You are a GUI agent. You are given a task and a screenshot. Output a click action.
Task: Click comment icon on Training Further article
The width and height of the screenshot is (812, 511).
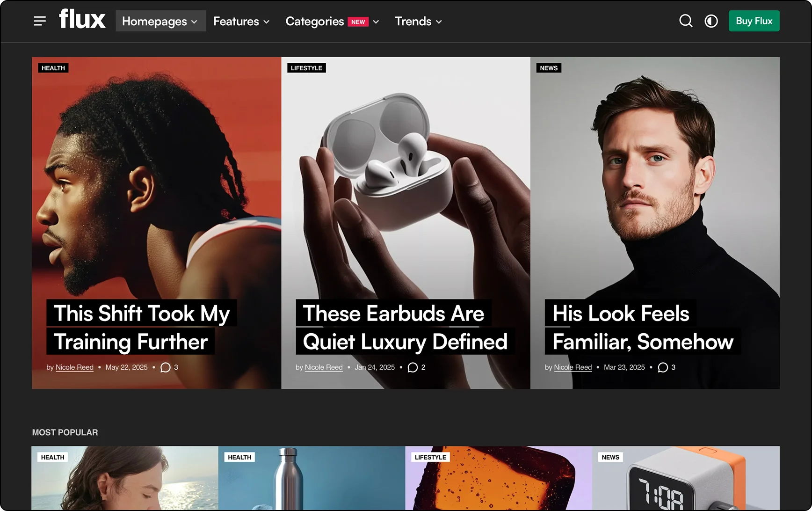(165, 367)
